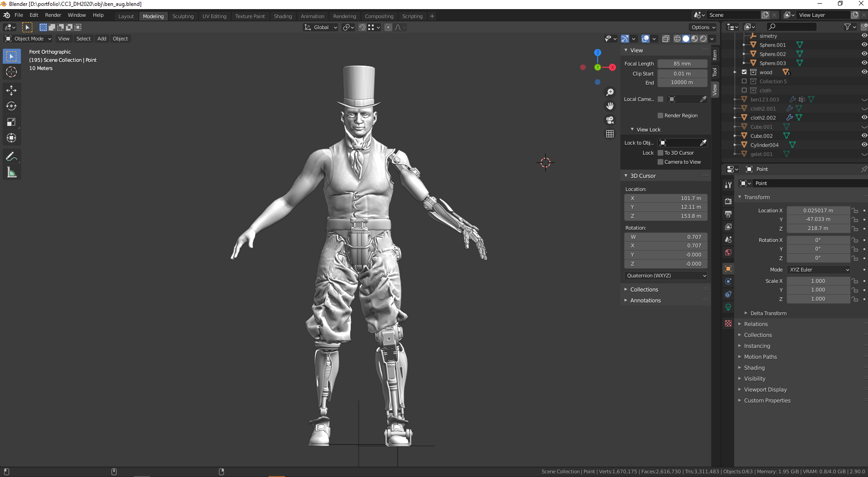Image resolution: width=868 pixels, height=477 pixels.
Task: Switch to rendered viewport shading
Action: (x=703, y=39)
